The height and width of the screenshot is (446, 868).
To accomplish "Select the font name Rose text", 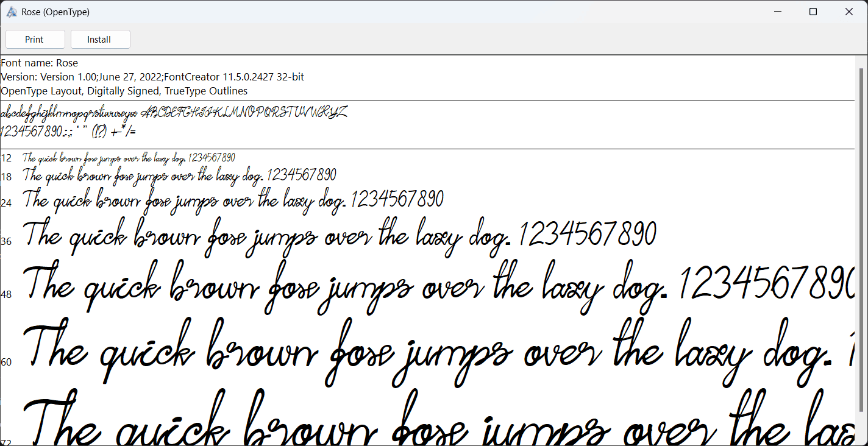I will [40, 63].
